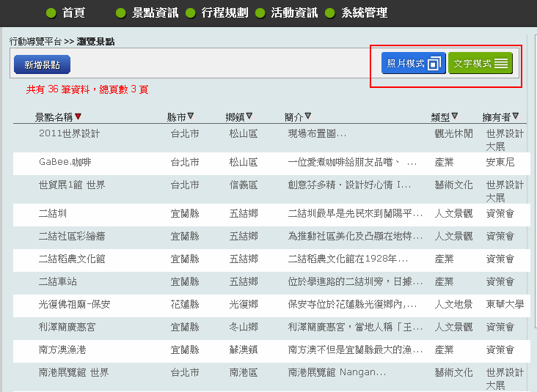Click the 新增景點 button
This screenshot has height=392, width=537.
42,64
